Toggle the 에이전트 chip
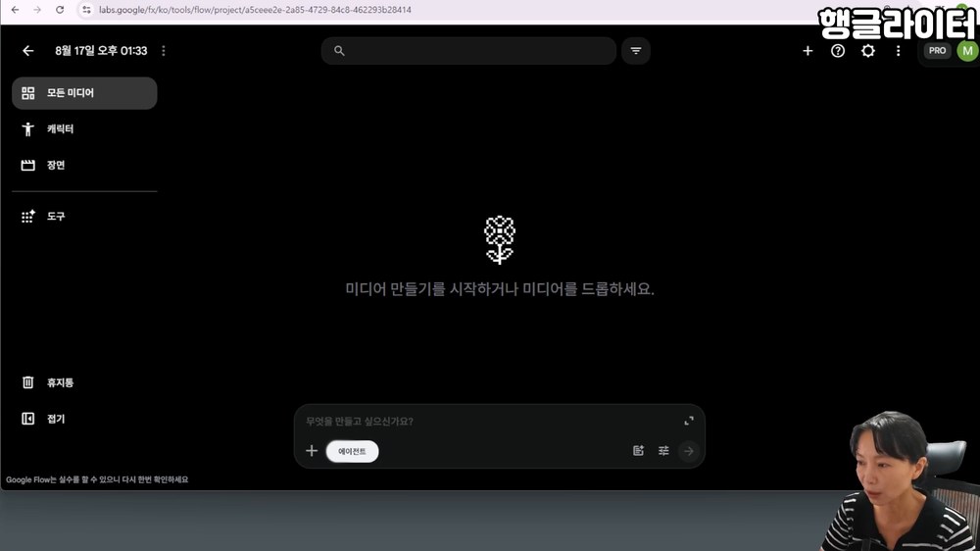 (353, 452)
